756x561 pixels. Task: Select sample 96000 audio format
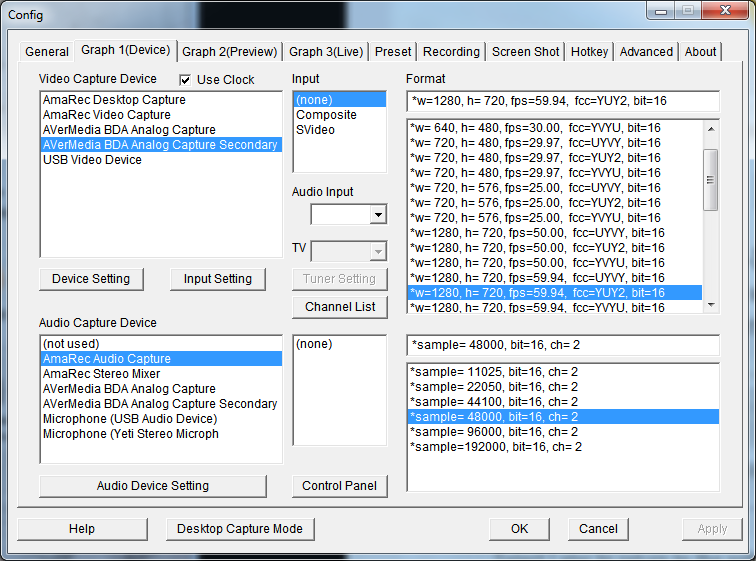pyautogui.click(x=563, y=431)
